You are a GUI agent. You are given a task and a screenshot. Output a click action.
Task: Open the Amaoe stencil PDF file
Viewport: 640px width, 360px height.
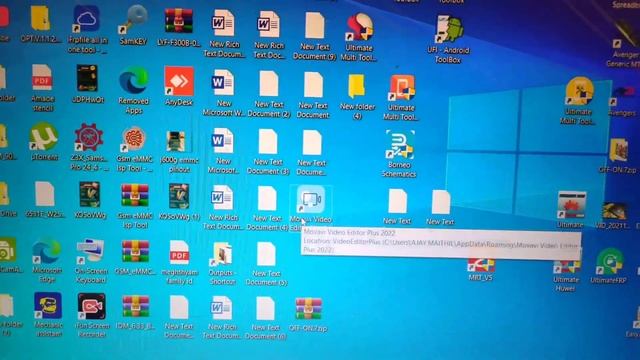(42, 77)
